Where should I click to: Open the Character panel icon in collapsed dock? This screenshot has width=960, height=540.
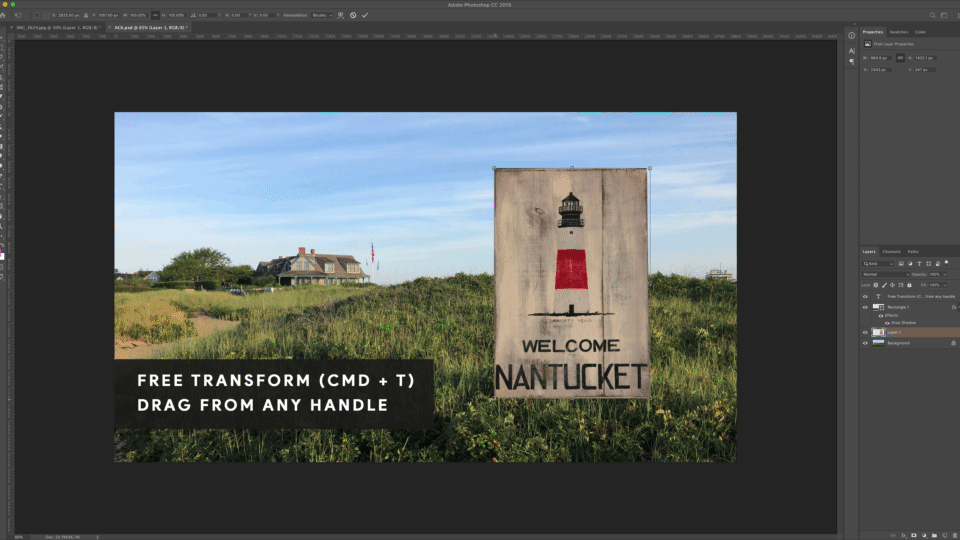coord(852,51)
